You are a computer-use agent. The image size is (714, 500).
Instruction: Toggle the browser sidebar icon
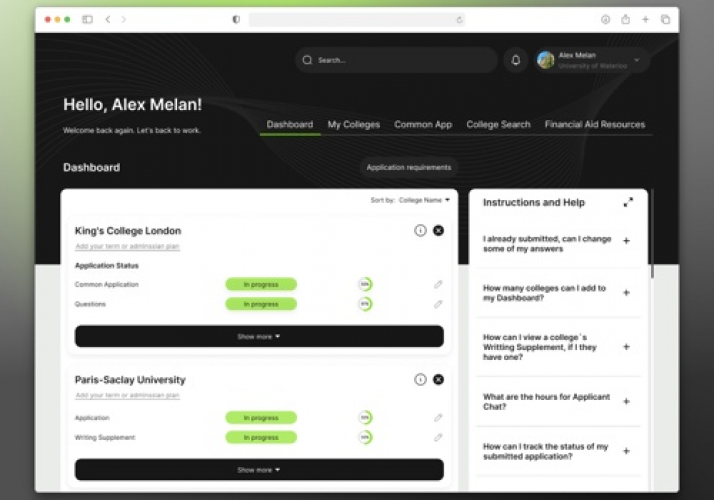[x=87, y=19]
